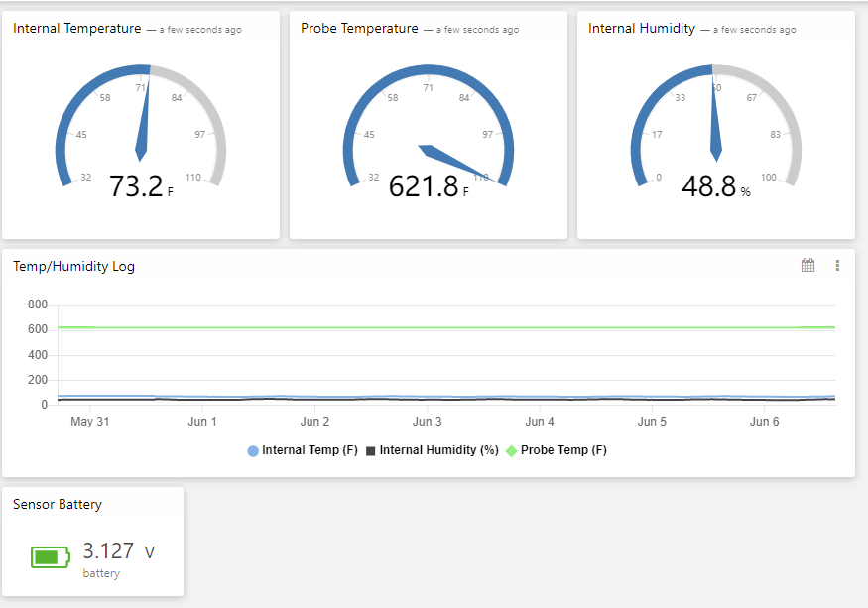The image size is (868, 608).
Task: Toggle Internal Humidity (%) legend series
Action: [x=433, y=450]
